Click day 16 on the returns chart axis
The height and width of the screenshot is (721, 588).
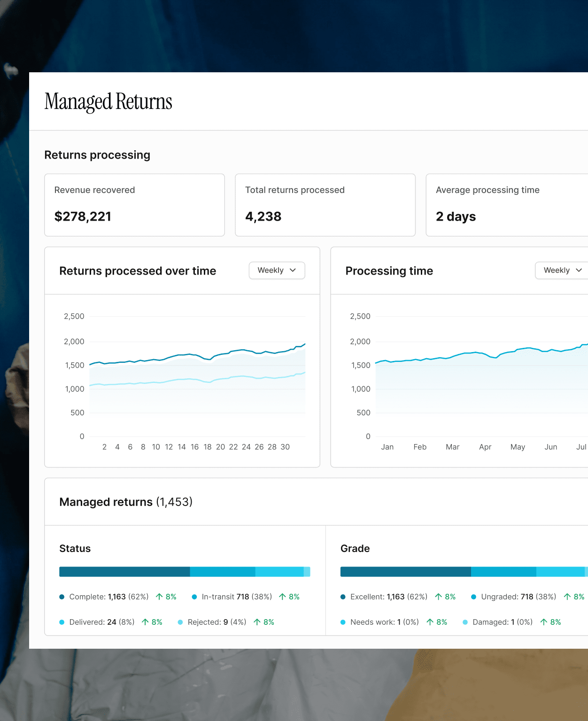195,447
